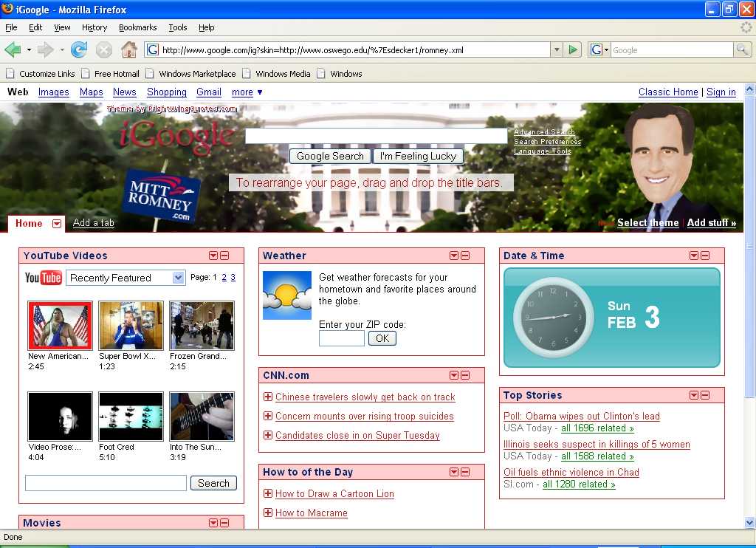The height and width of the screenshot is (548, 756).
Task: Open the Poll: Obama wipes out Clinton's lead story
Action: [x=582, y=416]
